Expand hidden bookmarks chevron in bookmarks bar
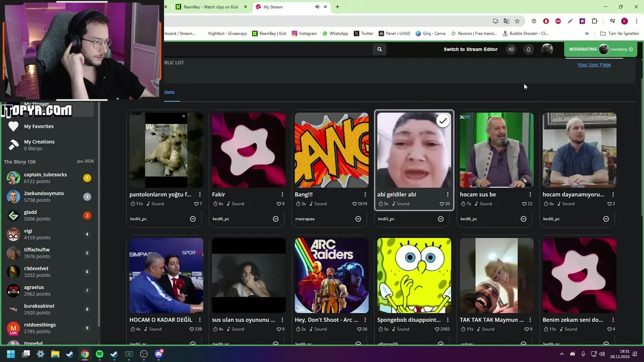Screen dimensions: 644x362 [x=587, y=34]
